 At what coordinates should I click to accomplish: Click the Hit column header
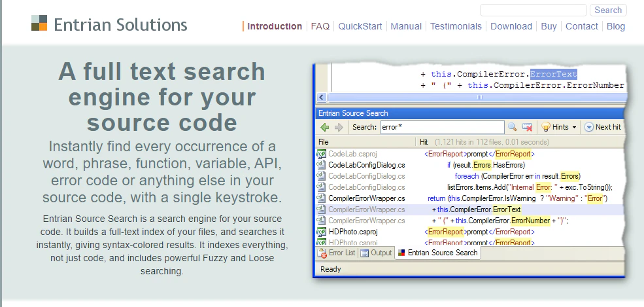click(424, 142)
